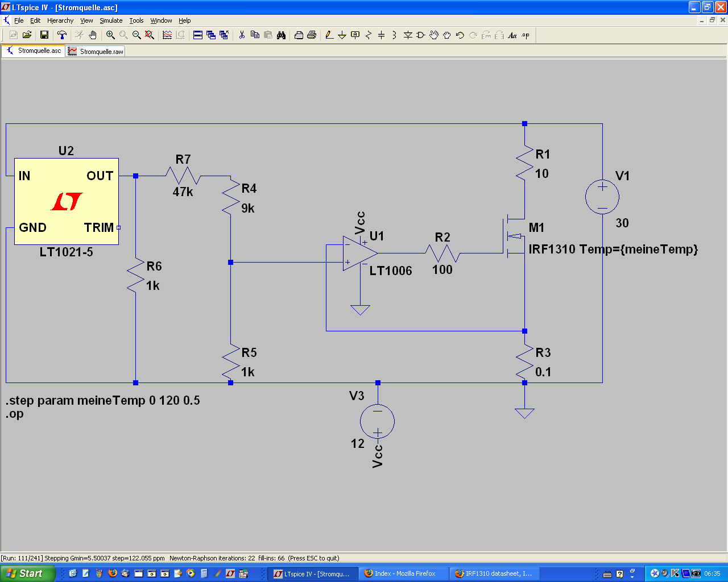Screen dimensions: 728x582
Task: Open the View menu
Action: pos(86,20)
